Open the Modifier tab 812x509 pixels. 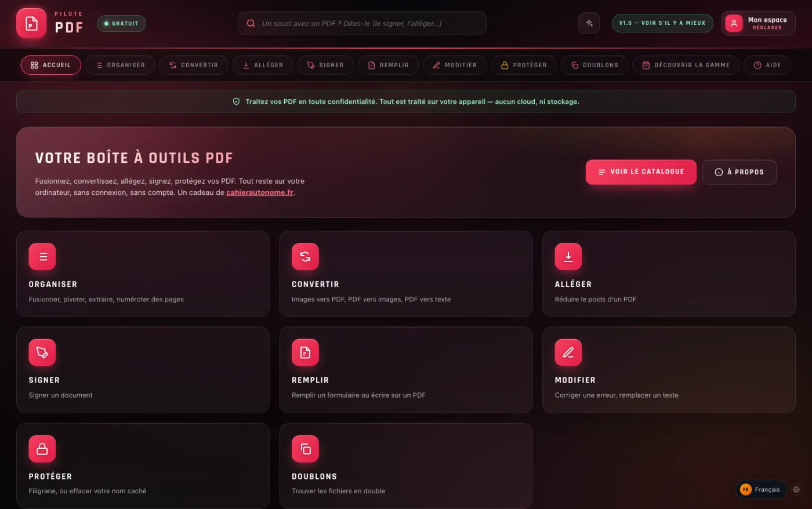coord(455,65)
